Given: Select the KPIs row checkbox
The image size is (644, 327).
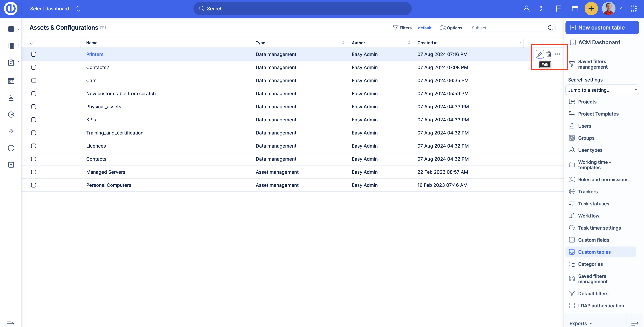Looking at the screenshot, I should tap(34, 120).
